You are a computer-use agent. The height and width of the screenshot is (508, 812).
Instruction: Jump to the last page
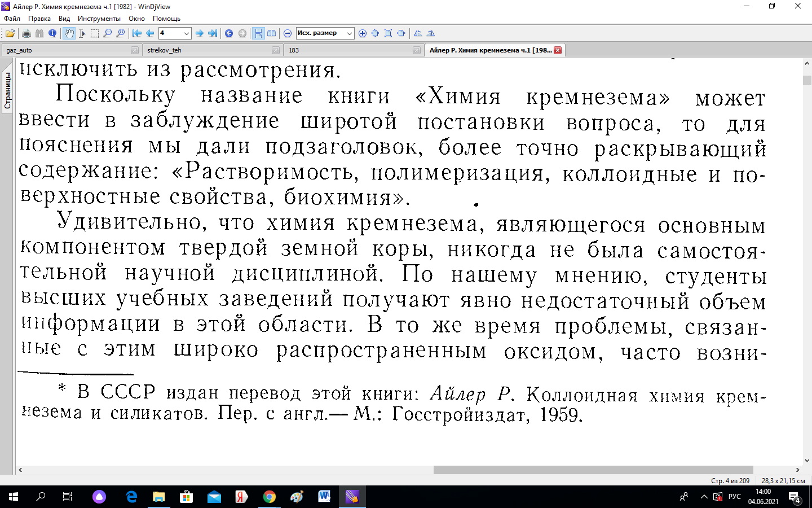(x=213, y=33)
